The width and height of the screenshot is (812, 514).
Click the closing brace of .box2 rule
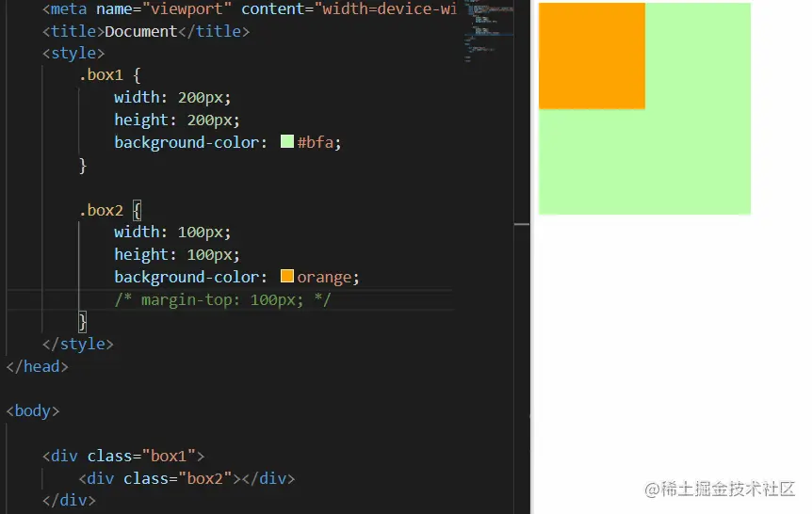point(82,322)
